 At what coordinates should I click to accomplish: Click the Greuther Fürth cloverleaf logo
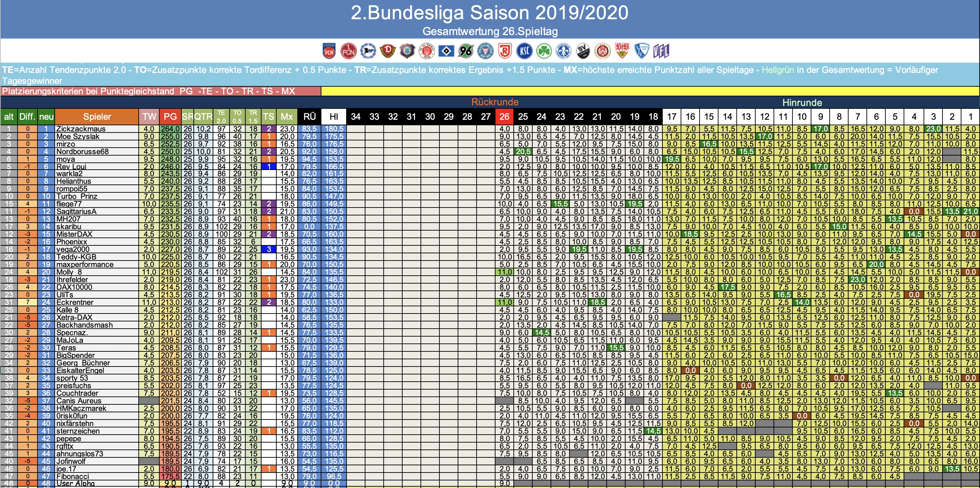point(544,51)
